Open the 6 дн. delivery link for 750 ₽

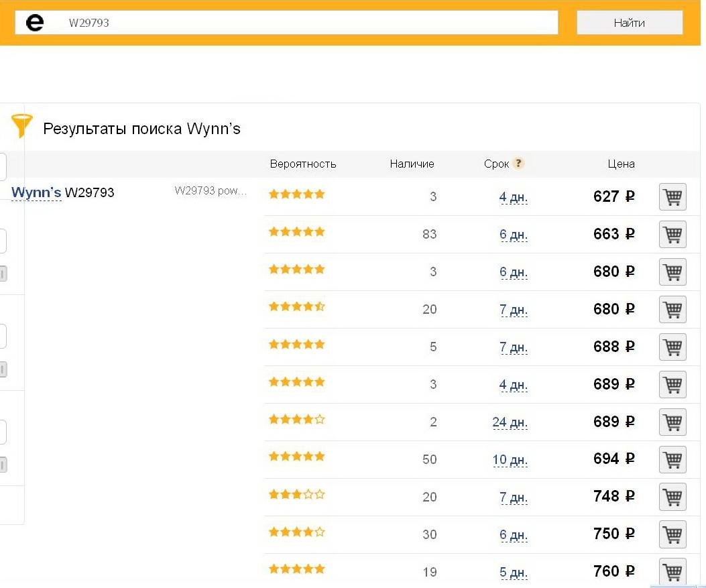pos(513,535)
